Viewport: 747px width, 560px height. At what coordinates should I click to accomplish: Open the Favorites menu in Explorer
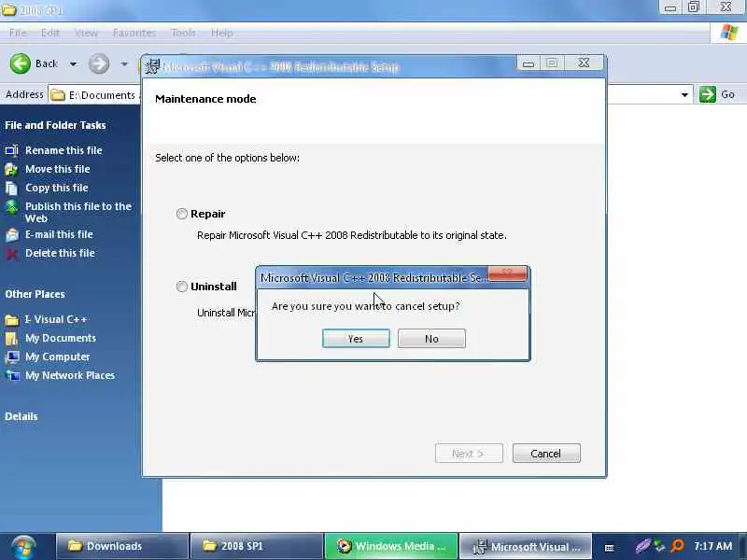134,33
